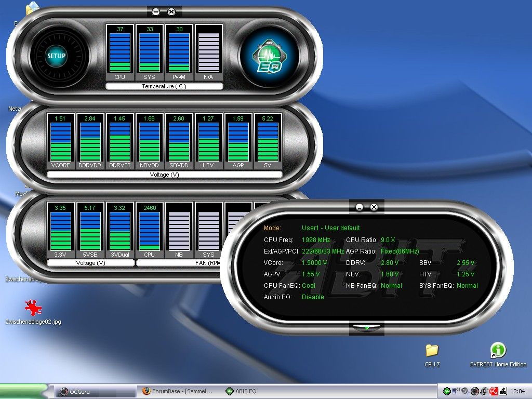The image size is (532, 399).
Task: Click the 3.3V voltage bar
Action: click(x=60, y=230)
